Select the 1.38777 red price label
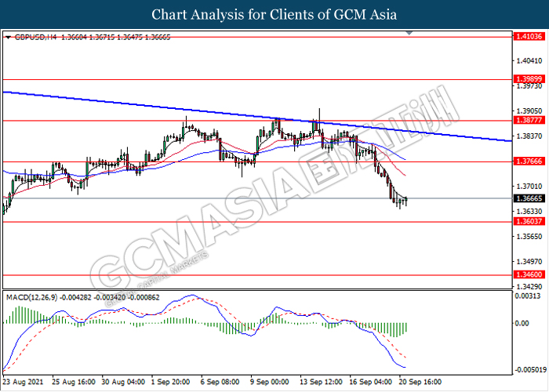Screen dimensions: 549x392 529,120
